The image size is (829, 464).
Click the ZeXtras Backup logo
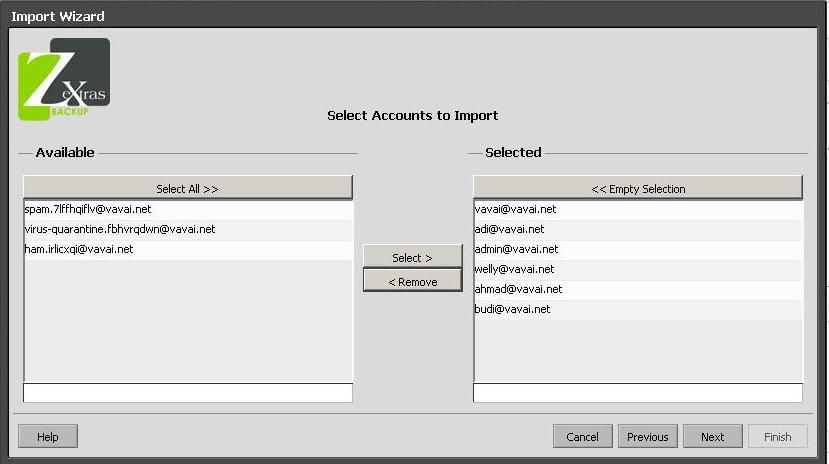coord(64,79)
